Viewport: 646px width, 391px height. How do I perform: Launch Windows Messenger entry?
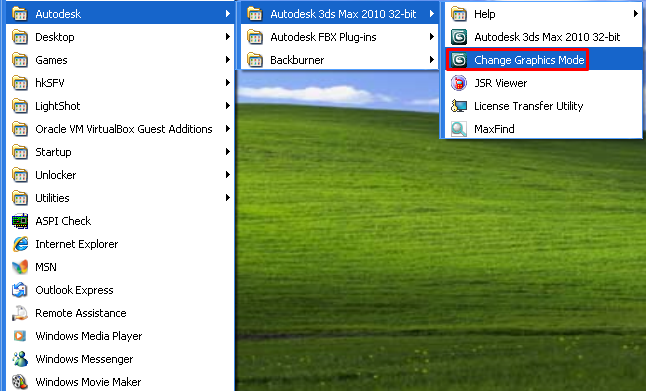(120, 359)
